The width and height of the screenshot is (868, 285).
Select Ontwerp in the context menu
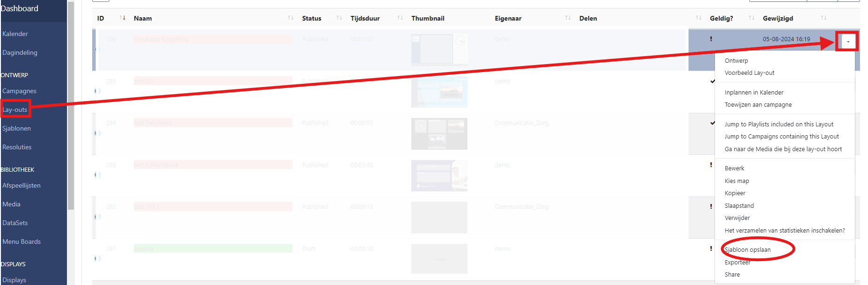click(736, 60)
